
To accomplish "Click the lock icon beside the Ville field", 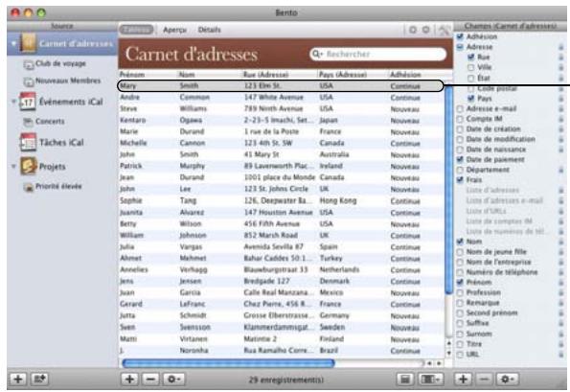I will (561, 67).
